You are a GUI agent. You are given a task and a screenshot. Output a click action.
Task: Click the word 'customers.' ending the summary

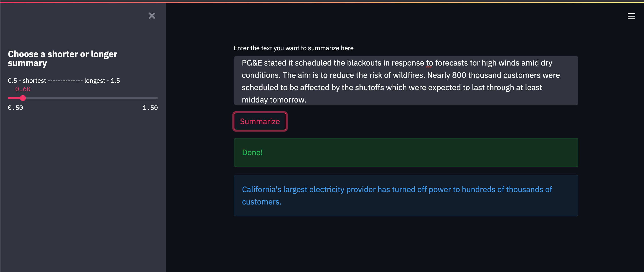262,202
